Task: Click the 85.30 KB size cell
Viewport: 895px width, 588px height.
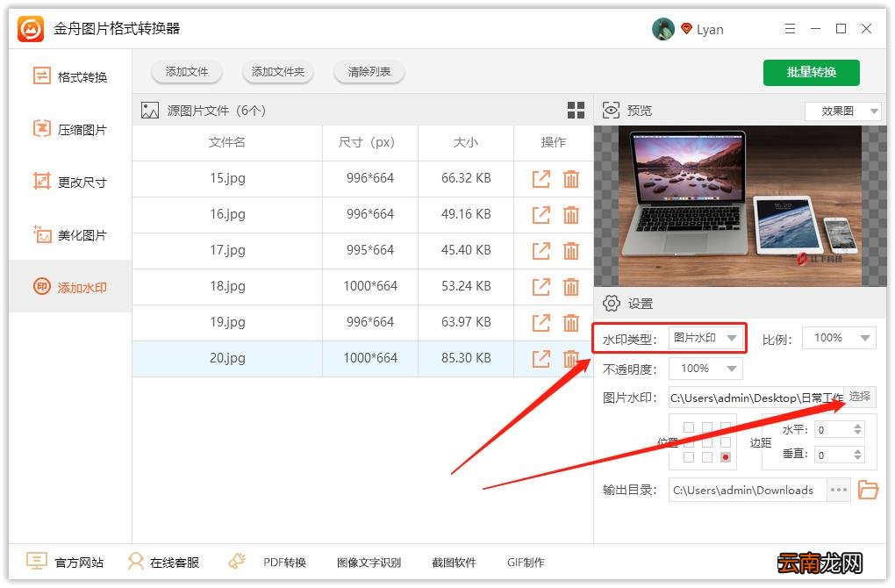Action: pyautogui.click(x=466, y=358)
